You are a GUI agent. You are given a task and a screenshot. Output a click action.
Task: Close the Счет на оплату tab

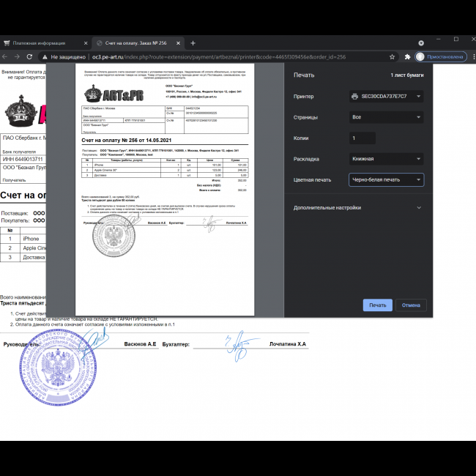click(181, 43)
